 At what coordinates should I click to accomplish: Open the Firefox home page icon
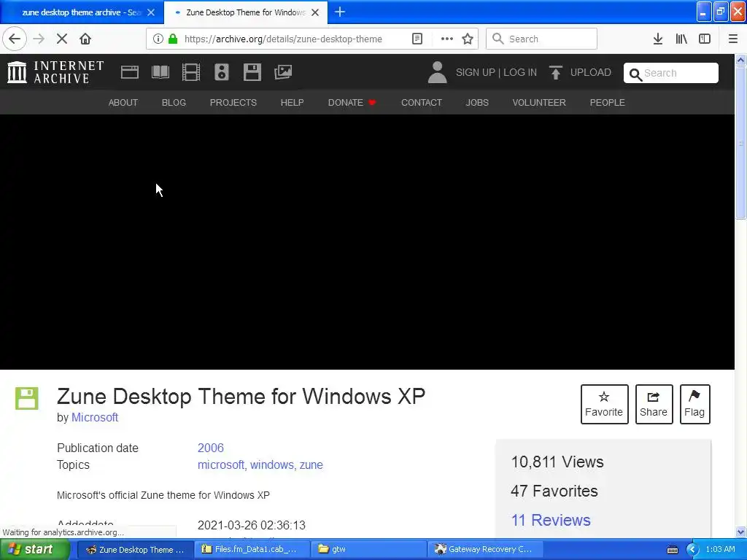click(x=85, y=39)
